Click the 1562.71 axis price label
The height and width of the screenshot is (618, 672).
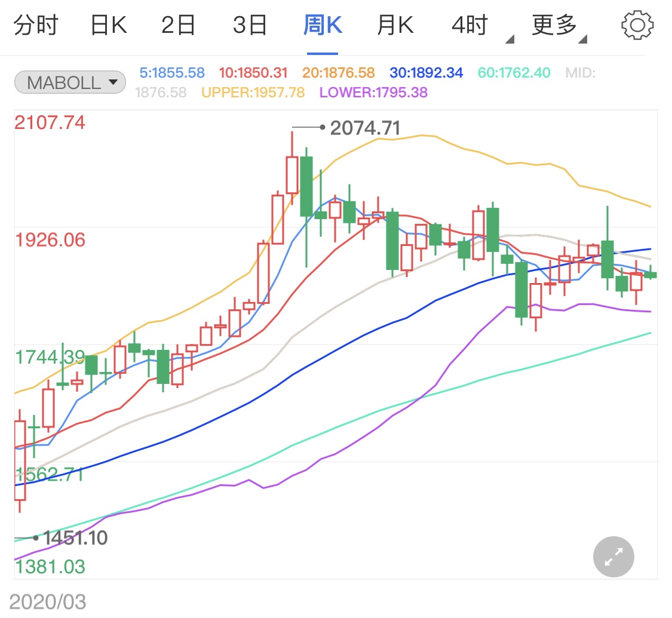point(50,475)
